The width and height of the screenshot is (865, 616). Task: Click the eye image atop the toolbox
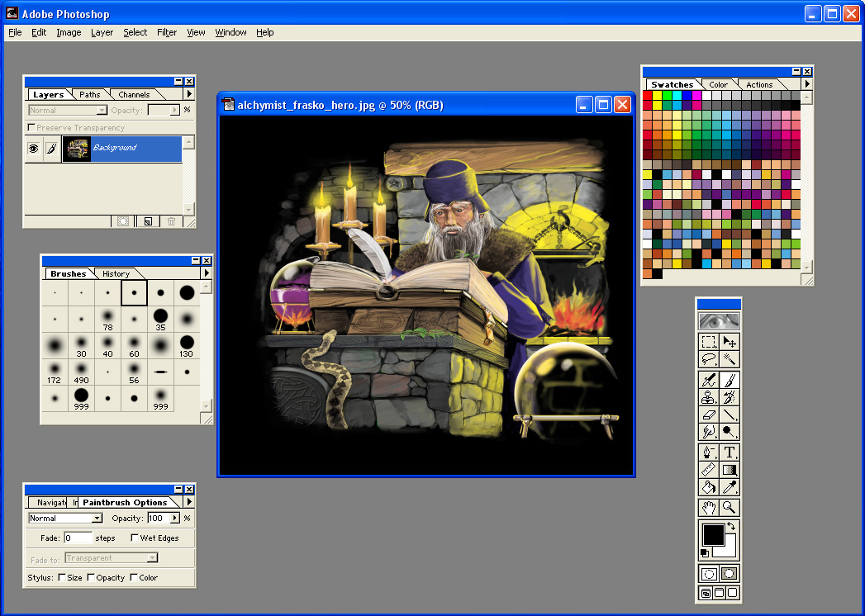click(x=719, y=320)
